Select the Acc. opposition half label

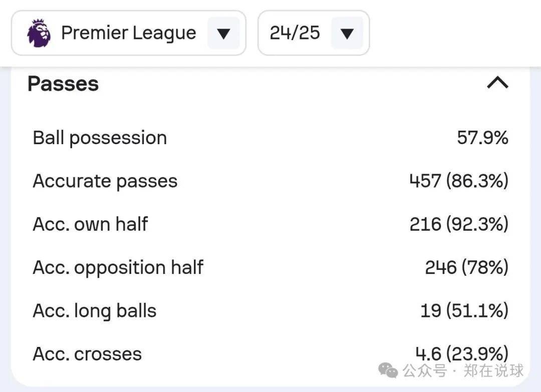tap(118, 267)
